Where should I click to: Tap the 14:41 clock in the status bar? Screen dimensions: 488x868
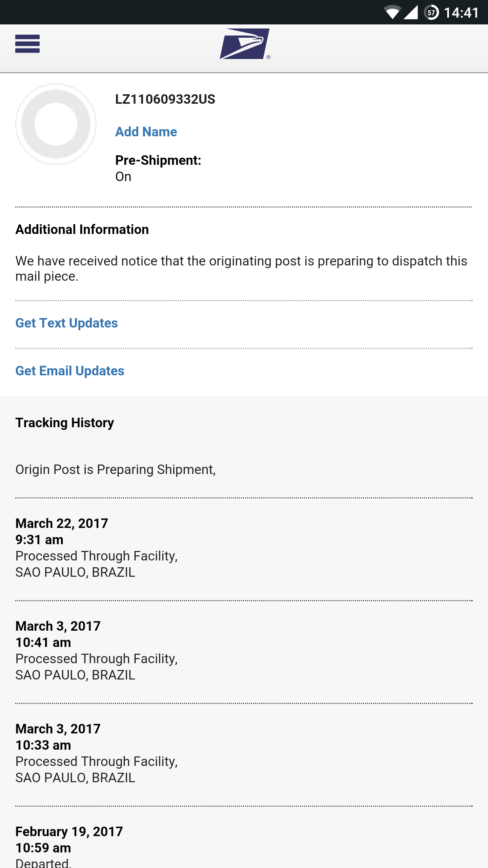461,13
